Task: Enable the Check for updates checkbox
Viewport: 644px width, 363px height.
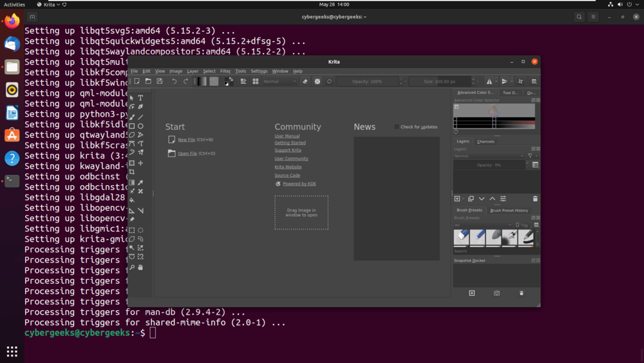Action: (397, 127)
